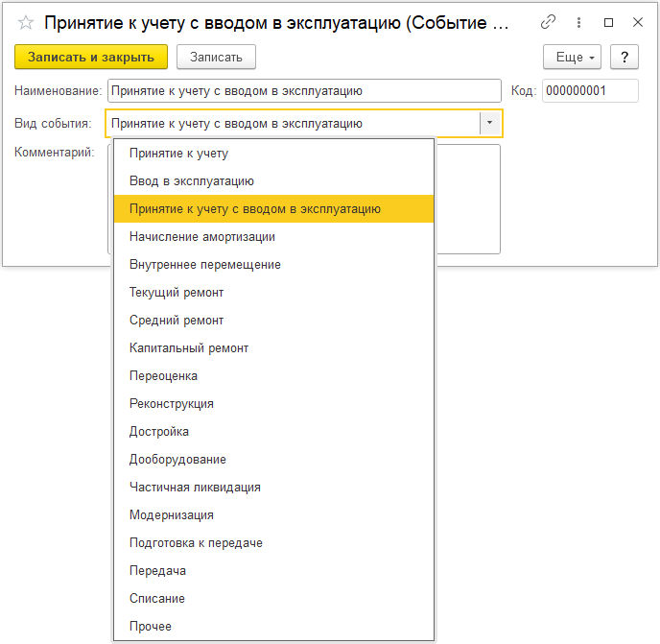Select 'Принятие к учету' from the list

click(x=178, y=153)
